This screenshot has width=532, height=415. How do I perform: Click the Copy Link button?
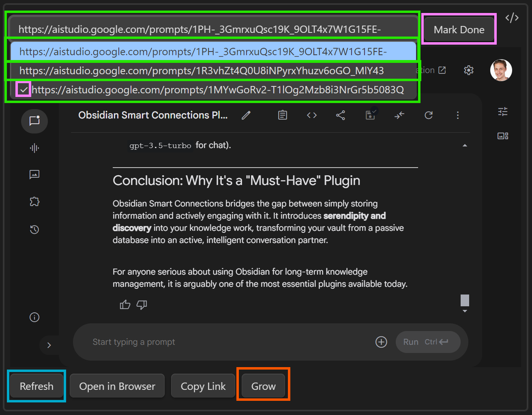click(203, 386)
